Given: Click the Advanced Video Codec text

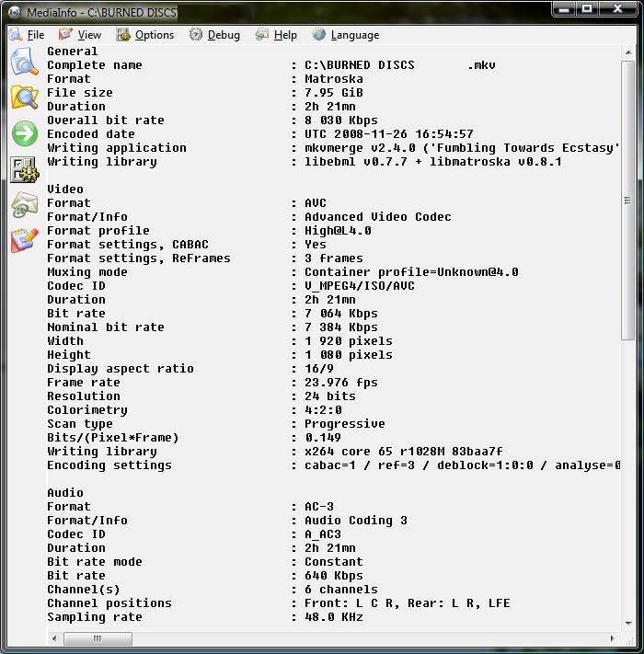Looking at the screenshot, I should pyautogui.click(x=378, y=217).
